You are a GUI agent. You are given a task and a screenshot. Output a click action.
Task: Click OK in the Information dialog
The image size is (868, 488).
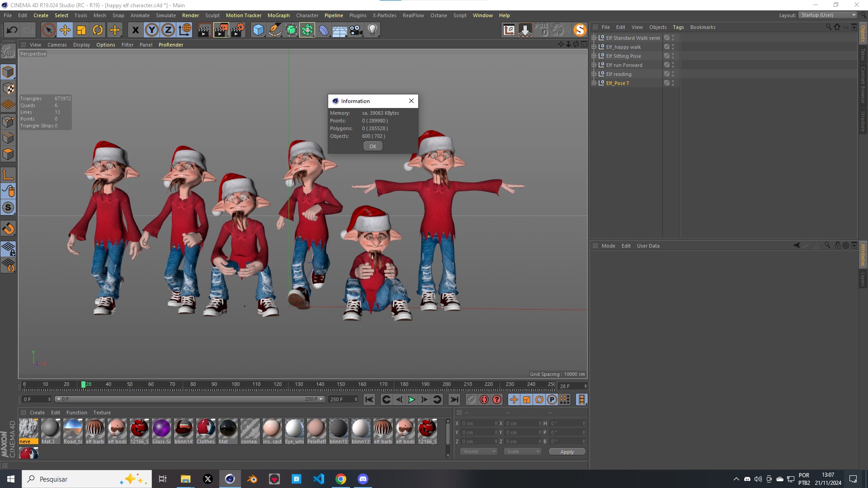(373, 146)
